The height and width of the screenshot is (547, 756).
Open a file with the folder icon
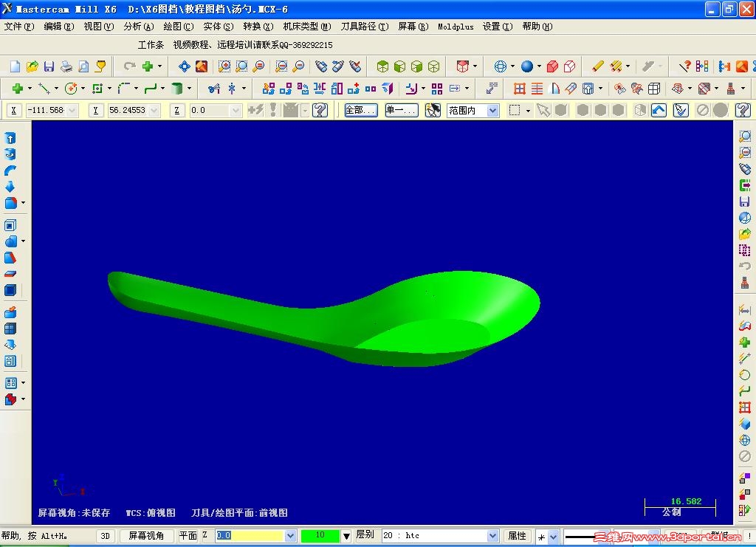[32, 66]
